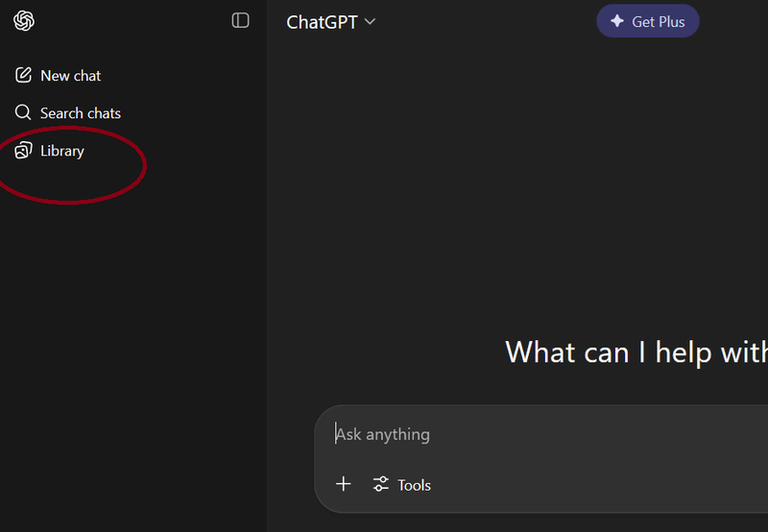The width and height of the screenshot is (768, 532).
Task: Click the 'What can I help with' heading
Action: [x=636, y=352]
